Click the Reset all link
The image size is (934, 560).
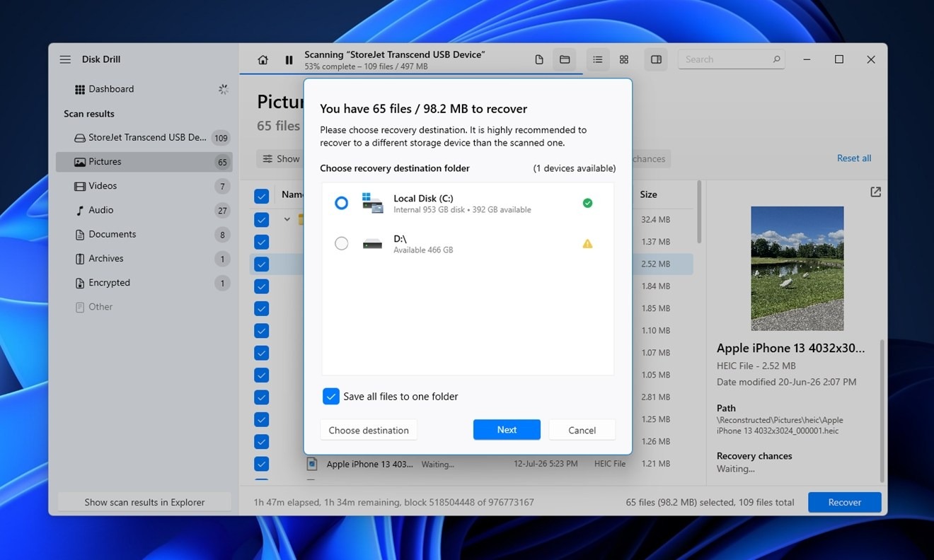pos(854,158)
